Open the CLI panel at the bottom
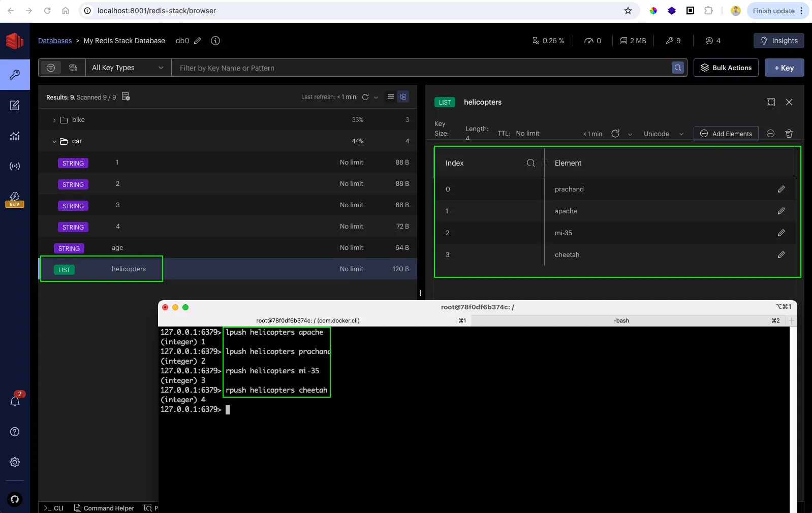 pos(54,508)
